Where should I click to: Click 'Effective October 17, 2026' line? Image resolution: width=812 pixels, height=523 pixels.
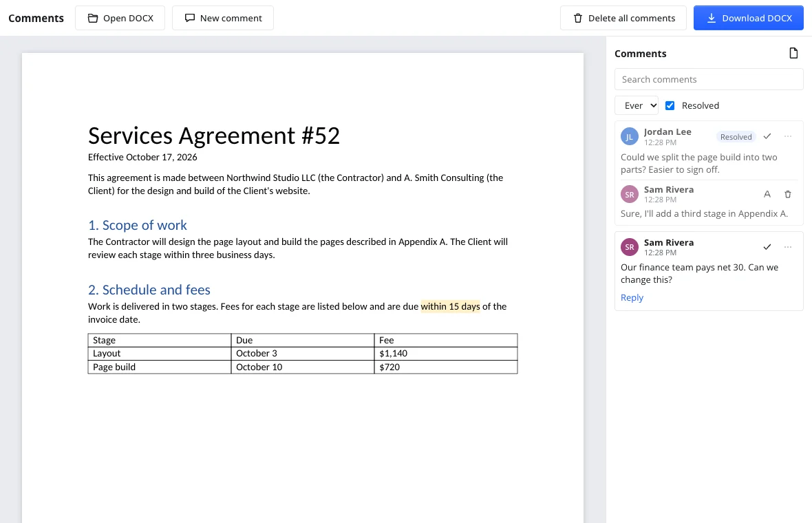click(x=142, y=157)
